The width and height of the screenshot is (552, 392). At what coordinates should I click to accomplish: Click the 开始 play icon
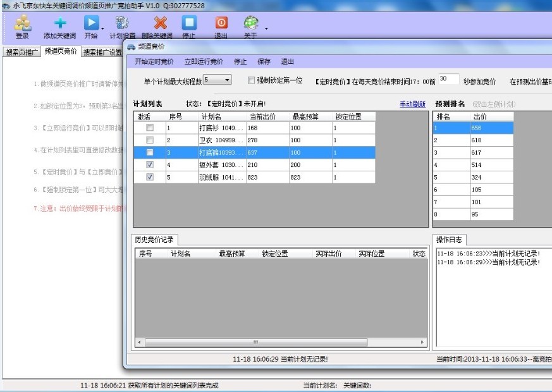91,23
